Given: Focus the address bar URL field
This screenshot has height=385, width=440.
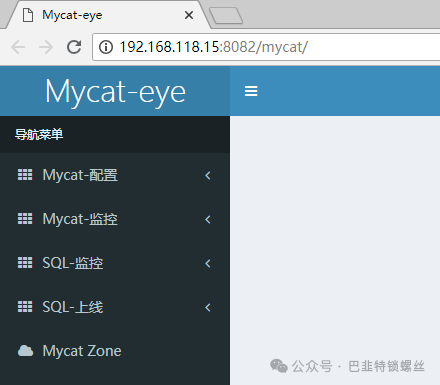Looking at the screenshot, I should click(267, 47).
